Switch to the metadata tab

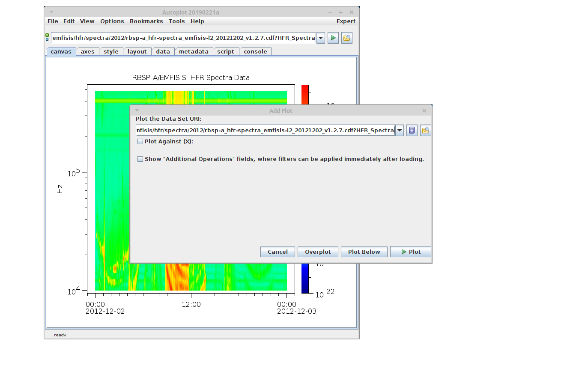[194, 52]
